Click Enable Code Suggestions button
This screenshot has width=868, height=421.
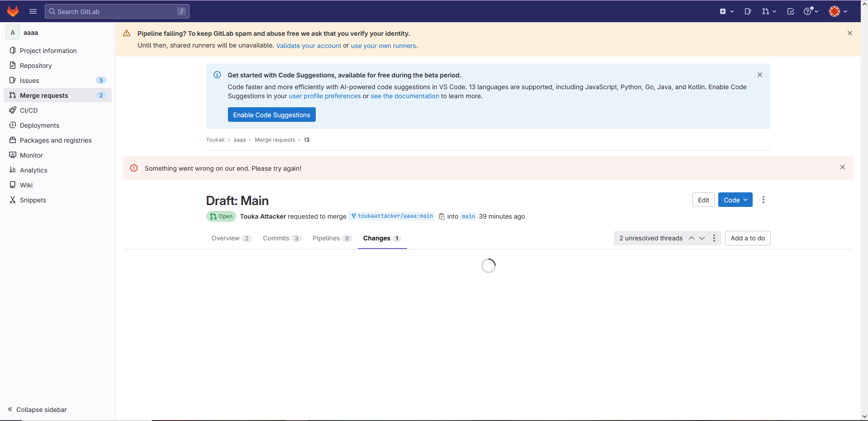(271, 115)
